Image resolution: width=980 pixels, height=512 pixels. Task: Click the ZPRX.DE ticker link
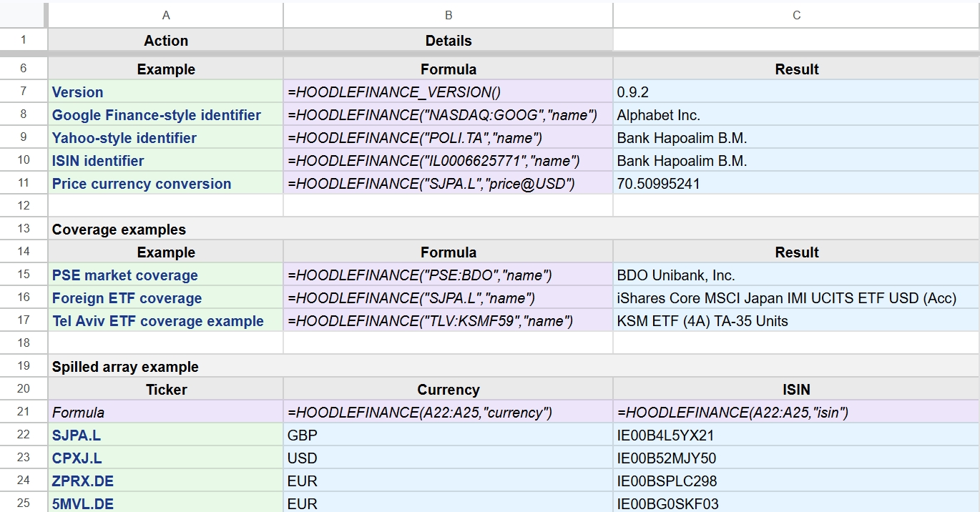point(80,481)
